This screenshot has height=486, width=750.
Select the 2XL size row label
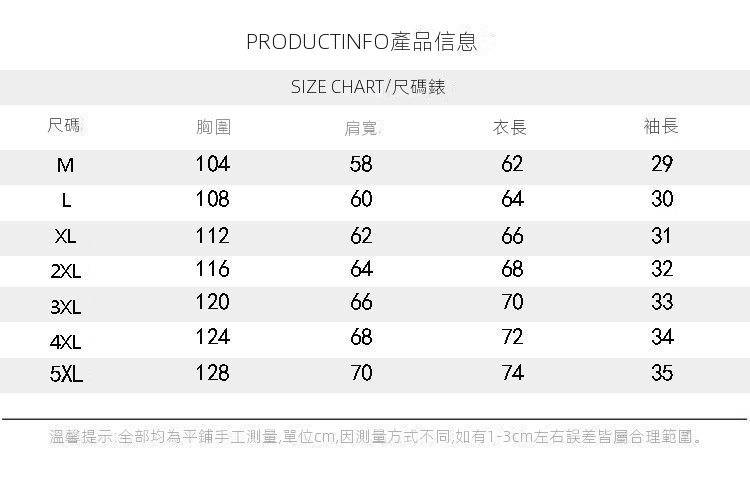click(x=66, y=271)
